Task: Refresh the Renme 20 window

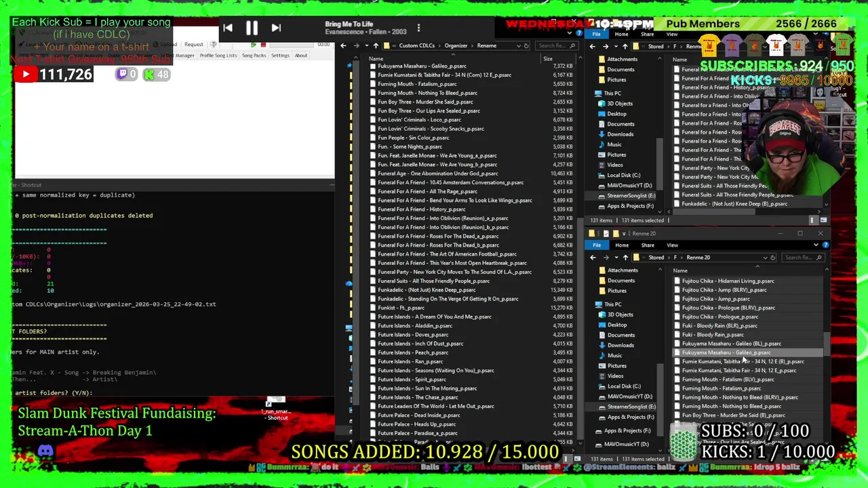Action: point(773,258)
